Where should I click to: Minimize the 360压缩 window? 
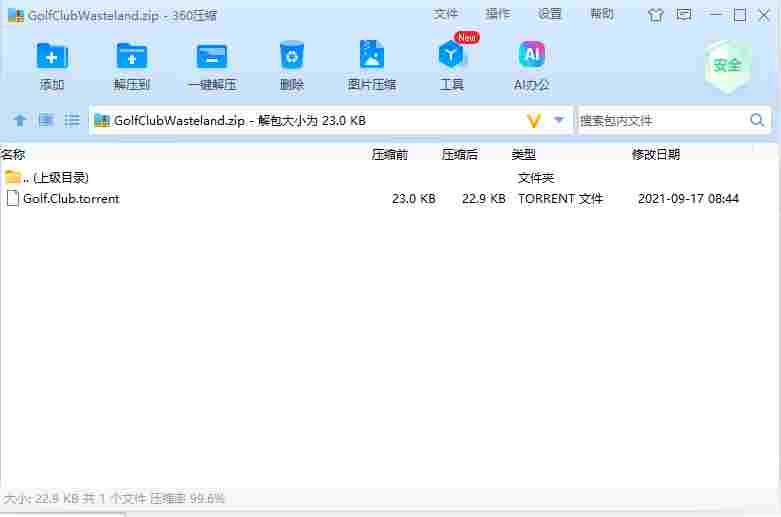coord(716,15)
